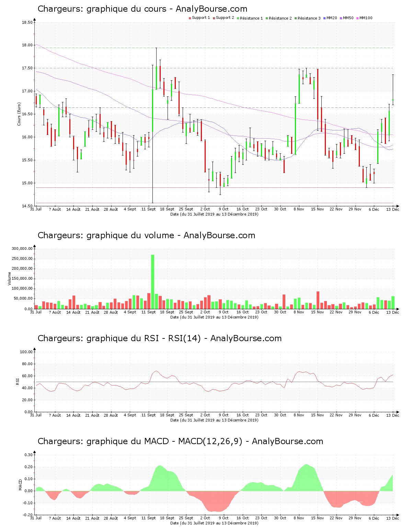Select the MM50 legend label
412x532 pixels.
[x=348, y=18]
